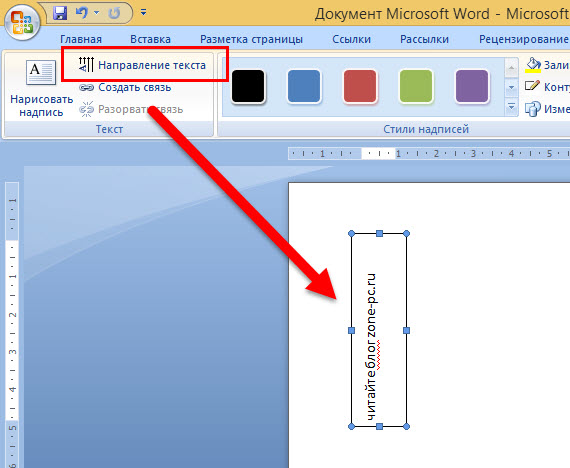The image size is (570, 468).
Task: Click the vertical text inside the text box
Action: (371, 347)
